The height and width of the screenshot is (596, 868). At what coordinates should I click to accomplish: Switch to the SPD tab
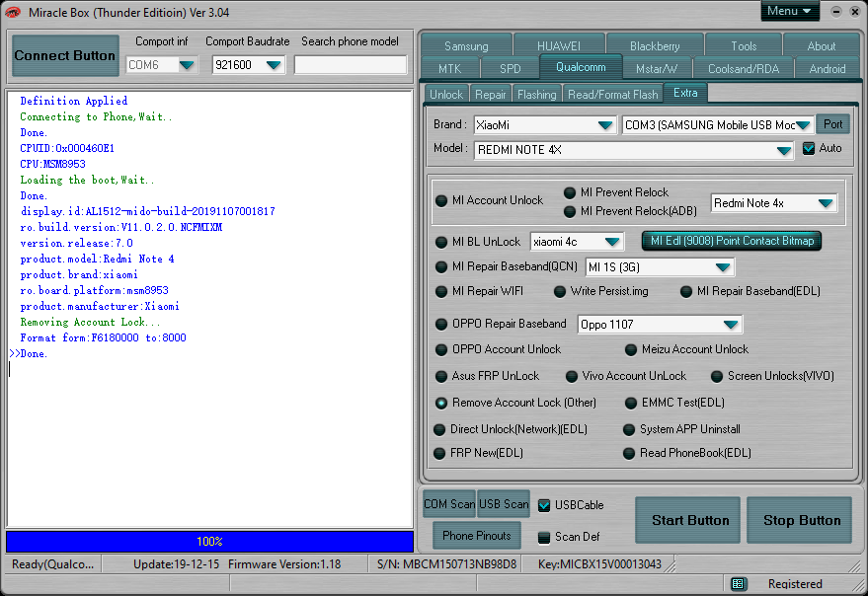(510, 69)
